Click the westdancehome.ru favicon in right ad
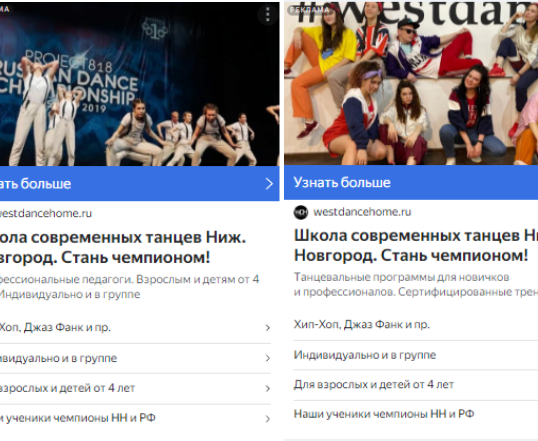Viewport: 538px width, 441px height. (301, 212)
